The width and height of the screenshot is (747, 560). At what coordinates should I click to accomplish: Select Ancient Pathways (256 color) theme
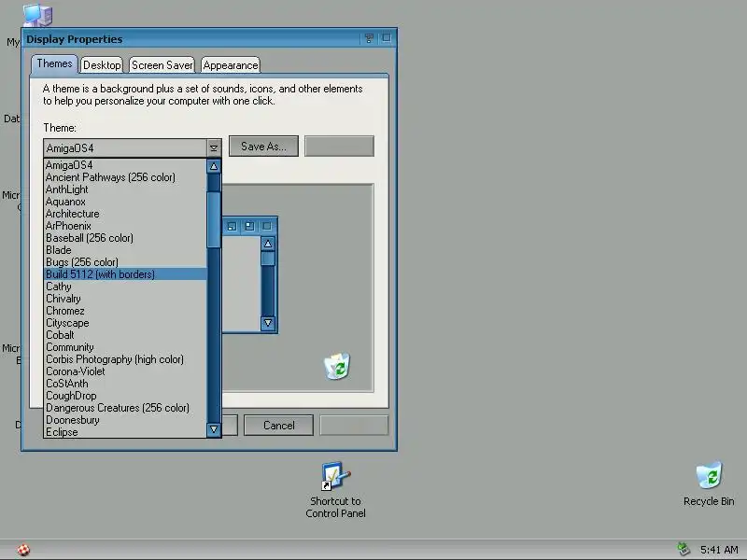(125, 177)
